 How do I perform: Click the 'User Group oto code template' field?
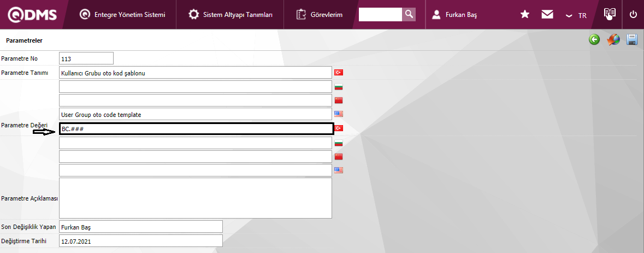tap(196, 114)
